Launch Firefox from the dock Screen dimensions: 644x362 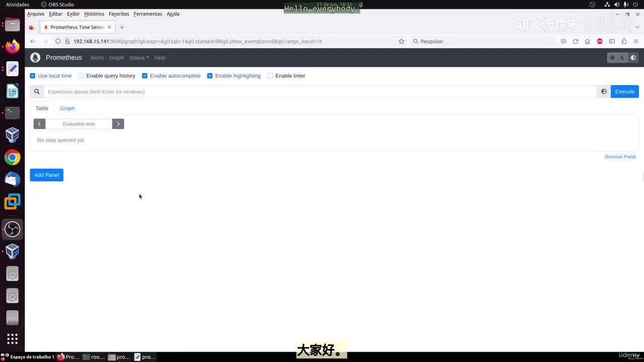pos(12,47)
